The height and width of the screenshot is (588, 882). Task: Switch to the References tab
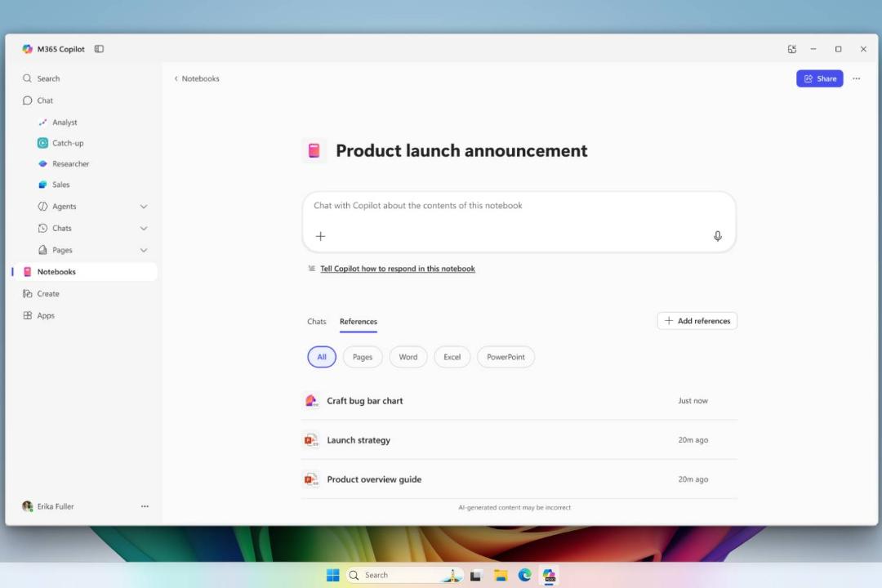359,322
